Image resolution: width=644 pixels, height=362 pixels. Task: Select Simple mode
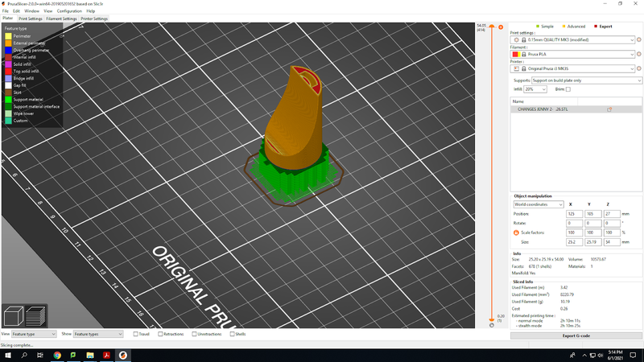coord(545,27)
